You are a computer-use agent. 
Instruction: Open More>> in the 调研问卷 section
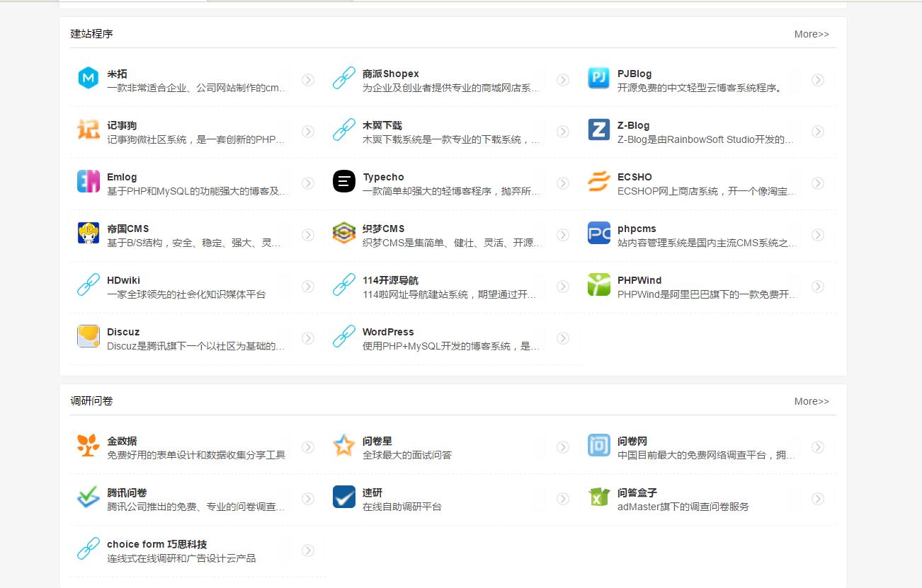(811, 401)
